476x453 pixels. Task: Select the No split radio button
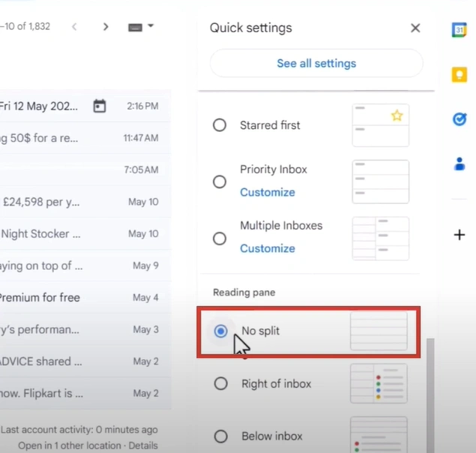(220, 331)
